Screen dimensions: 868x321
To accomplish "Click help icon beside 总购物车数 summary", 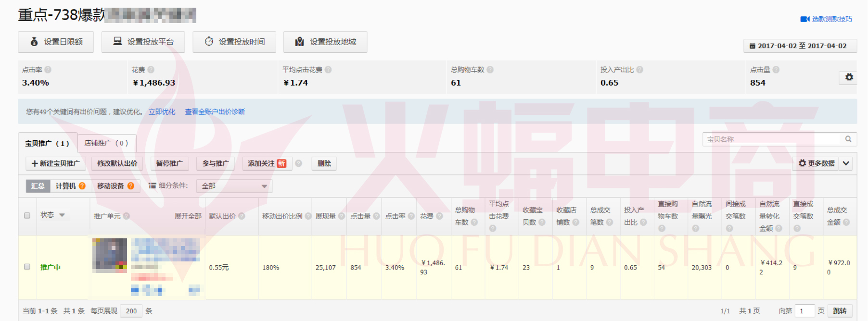I will point(490,70).
